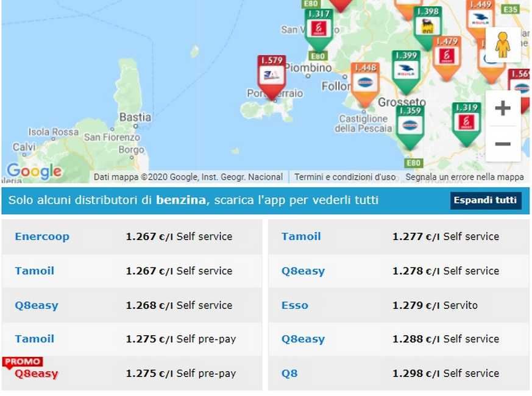532x396 pixels.
Task: Click the red 1.579 fuel marker near Portoferraio
Action: [271, 77]
